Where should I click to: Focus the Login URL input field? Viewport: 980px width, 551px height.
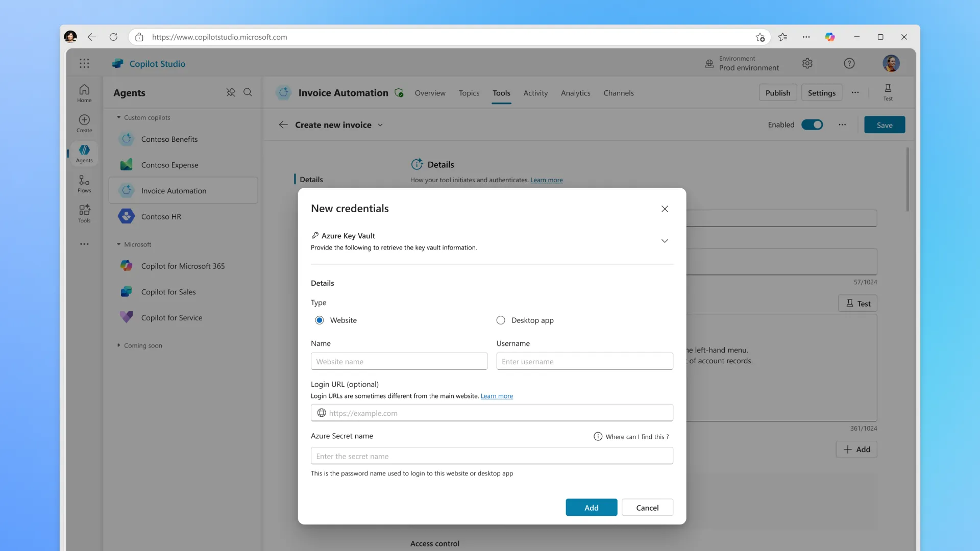(492, 413)
